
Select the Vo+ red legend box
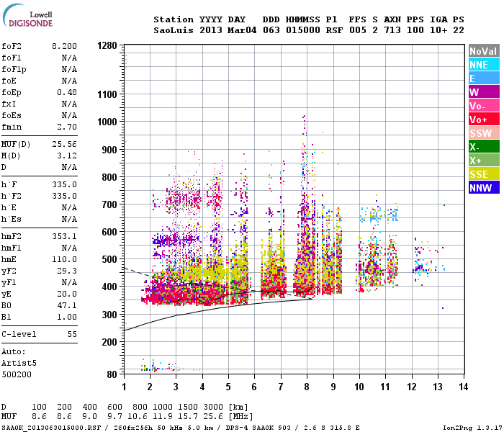pyautogui.click(x=484, y=120)
